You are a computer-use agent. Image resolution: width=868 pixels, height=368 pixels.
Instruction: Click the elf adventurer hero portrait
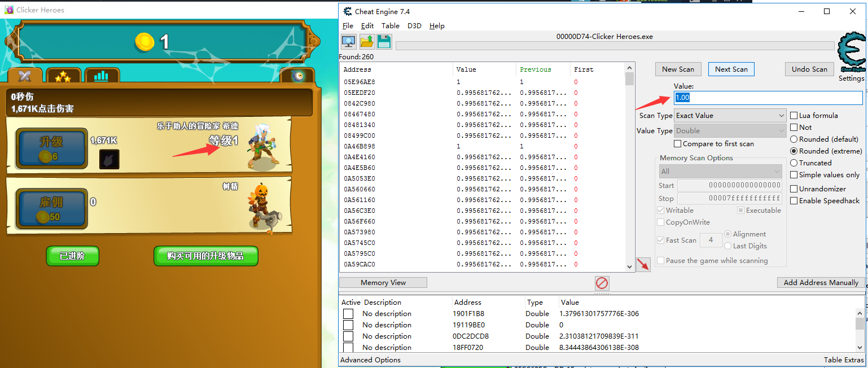point(262,148)
